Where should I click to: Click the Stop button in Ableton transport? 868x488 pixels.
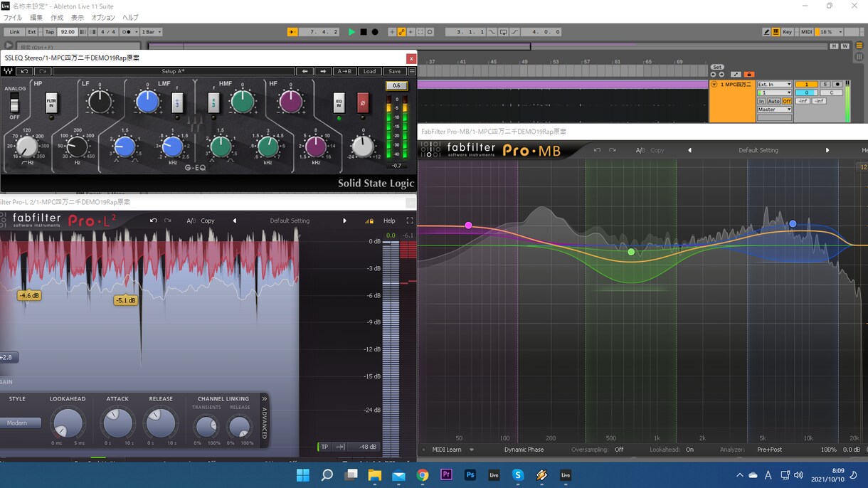point(364,32)
